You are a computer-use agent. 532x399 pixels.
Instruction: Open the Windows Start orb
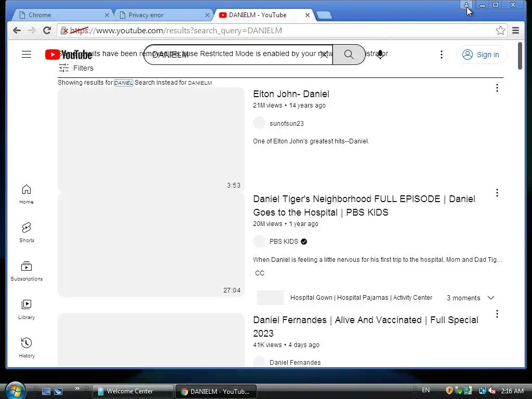15,390
